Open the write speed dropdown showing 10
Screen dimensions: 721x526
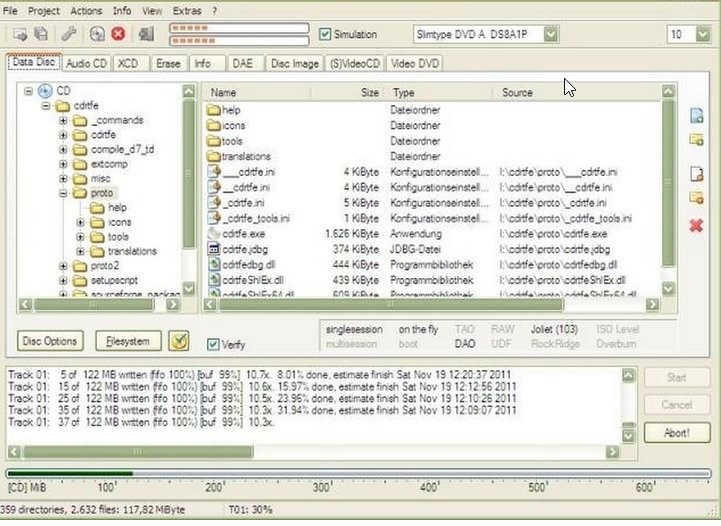[703, 34]
